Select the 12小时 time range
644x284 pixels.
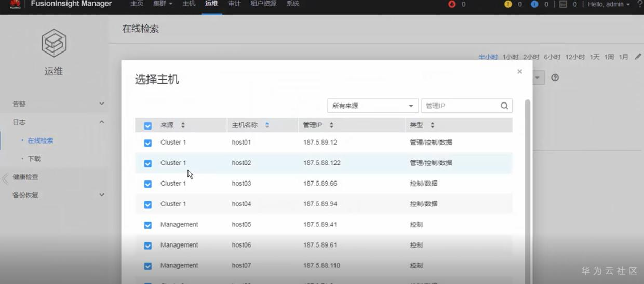(575, 57)
